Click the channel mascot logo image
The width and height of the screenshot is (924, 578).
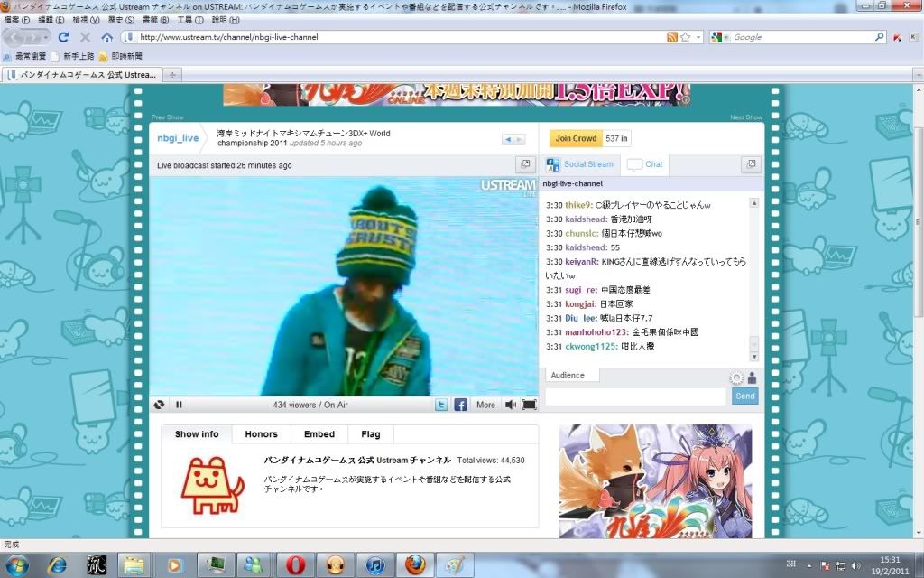pyautogui.click(x=212, y=485)
